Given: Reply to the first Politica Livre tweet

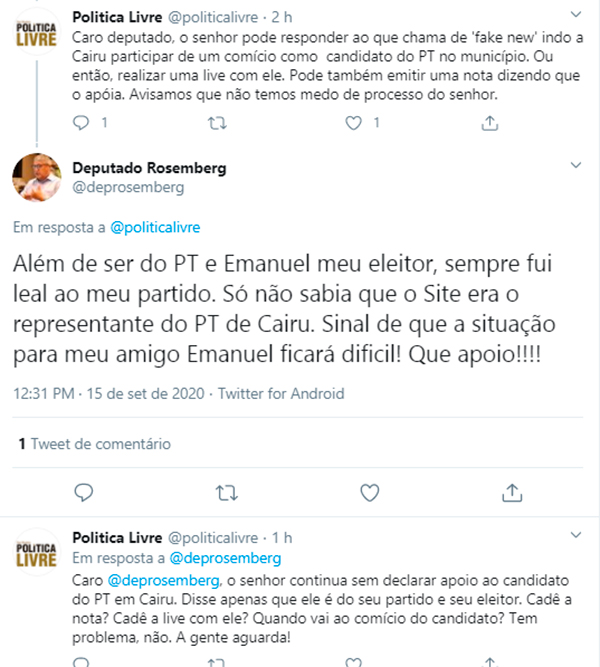Looking at the screenshot, I should (84, 123).
